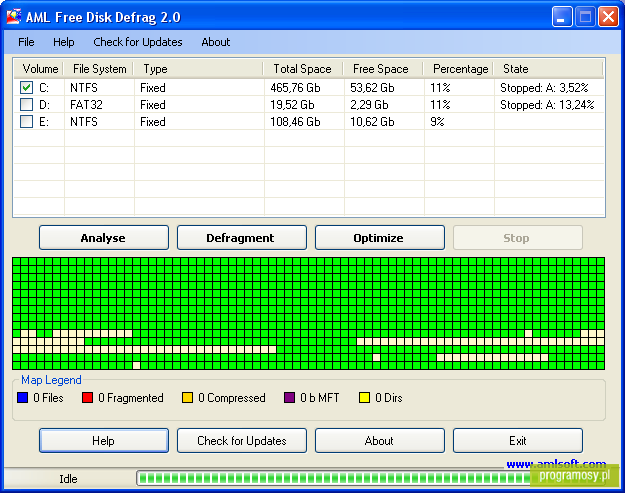Sort by the Volume column header
The width and height of the screenshot is (625, 493).
pos(39,69)
